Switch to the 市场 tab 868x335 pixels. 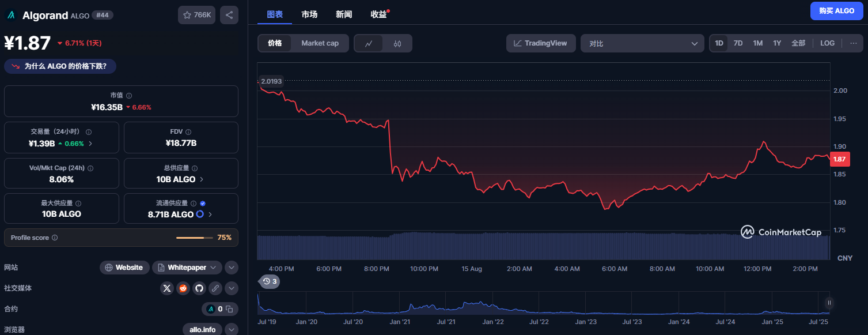(x=309, y=14)
